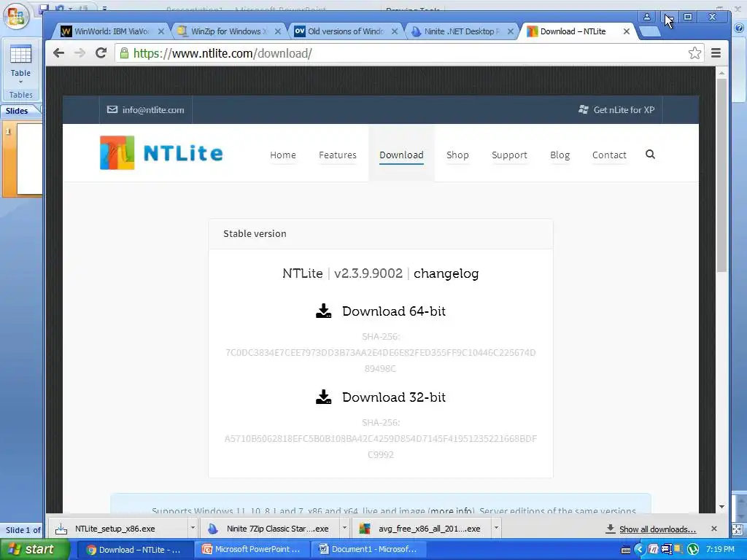Click the Download 32-bit arrow icon
Viewport: 747px width, 560px height.
tap(323, 397)
